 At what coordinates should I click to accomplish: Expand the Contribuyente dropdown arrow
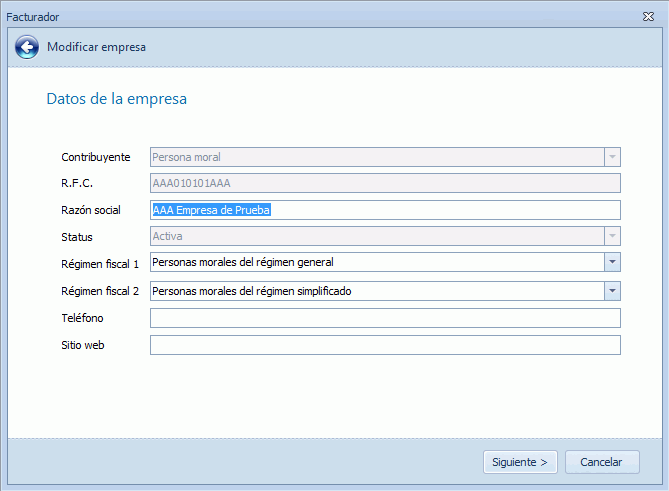coord(611,157)
